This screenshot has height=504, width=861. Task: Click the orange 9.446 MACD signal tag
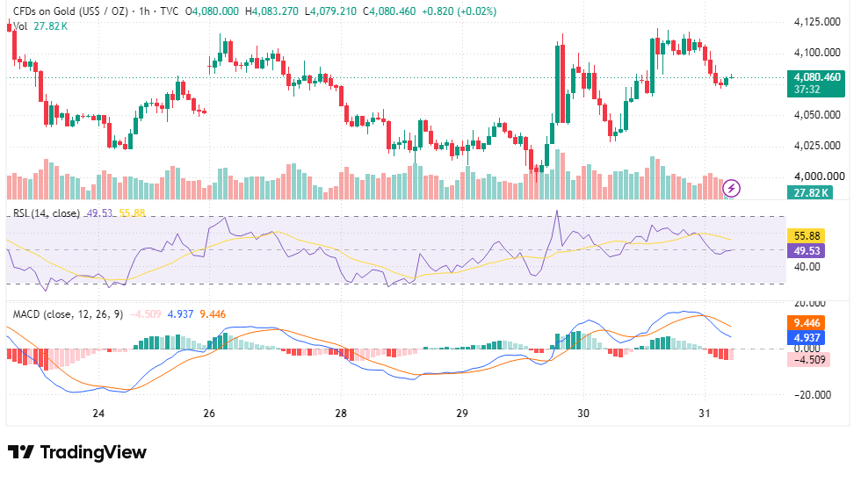807,323
